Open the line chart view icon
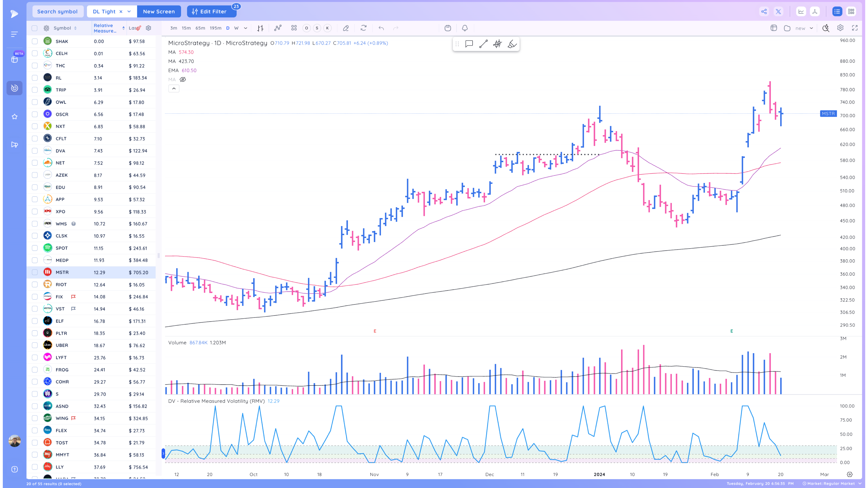This screenshot has width=868, height=488. point(801,11)
